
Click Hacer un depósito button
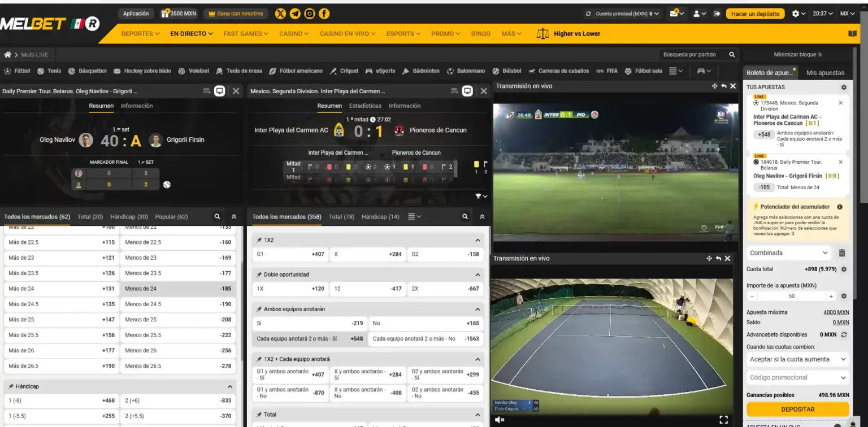755,14
